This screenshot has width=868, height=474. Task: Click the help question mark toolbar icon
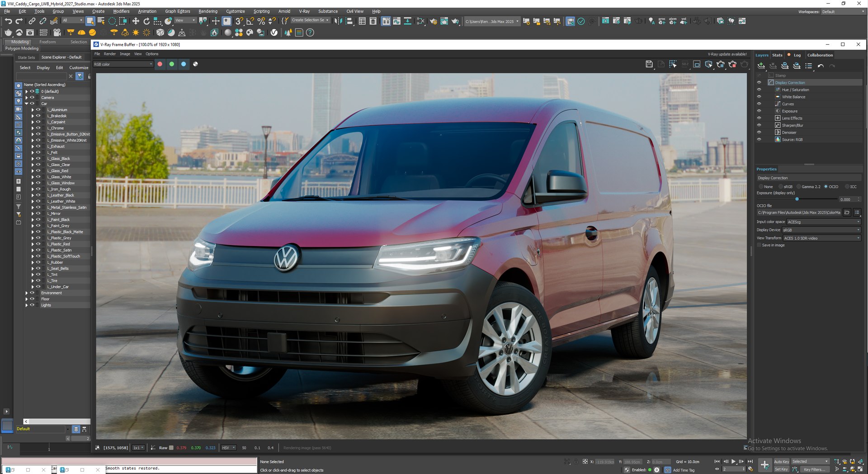(x=310, y=33)
